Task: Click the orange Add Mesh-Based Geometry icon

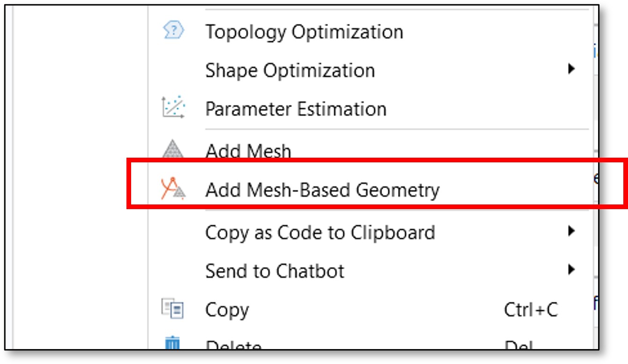Action: [x=173, y=189]
